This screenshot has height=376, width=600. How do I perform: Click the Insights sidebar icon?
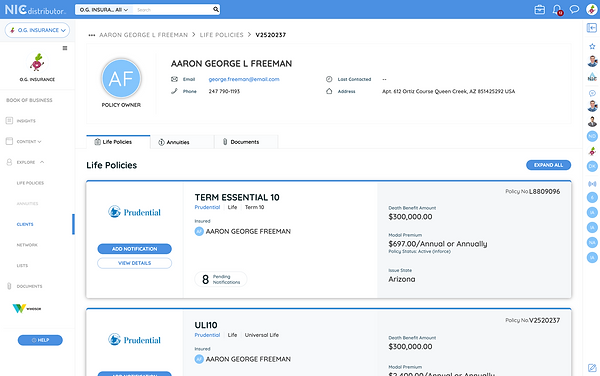pos(9,120)
